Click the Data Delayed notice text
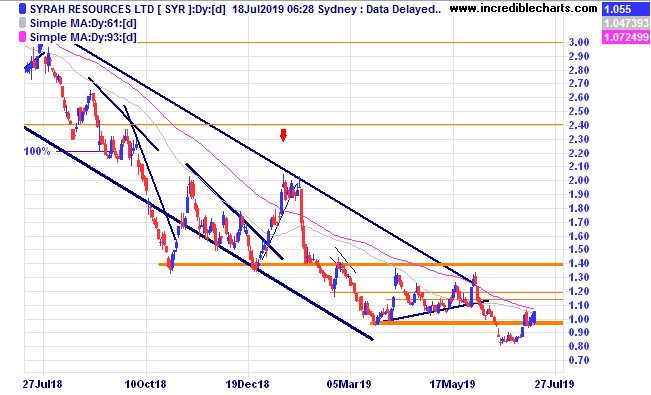 click(x=404, y=9)
